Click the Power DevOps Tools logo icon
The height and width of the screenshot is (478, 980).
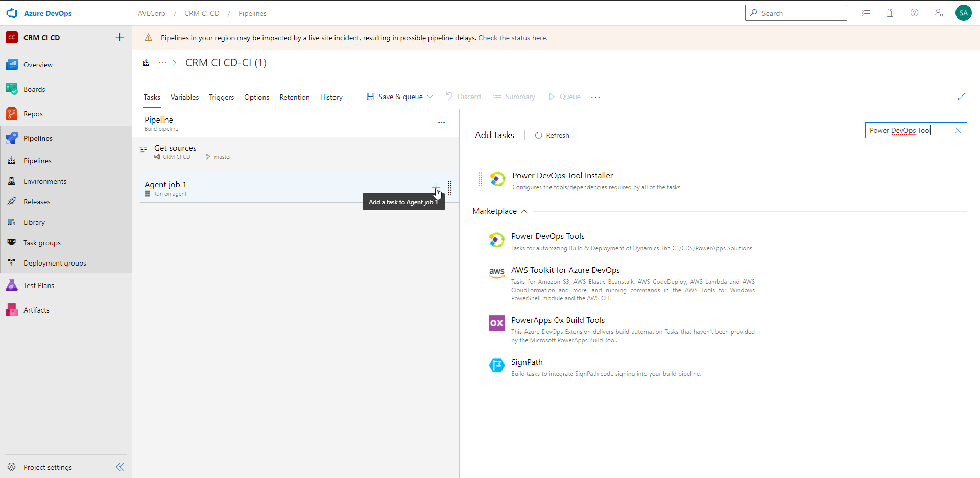click(x=496, y=240)
